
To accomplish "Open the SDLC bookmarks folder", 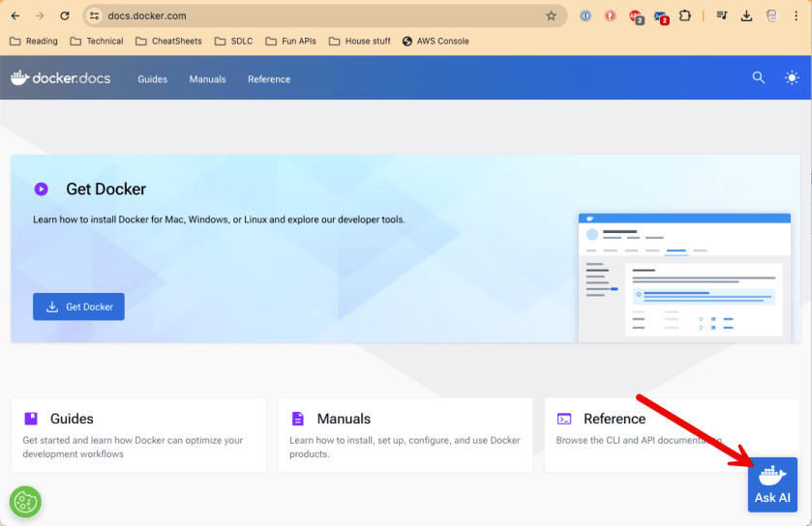I will coord(233,41).
